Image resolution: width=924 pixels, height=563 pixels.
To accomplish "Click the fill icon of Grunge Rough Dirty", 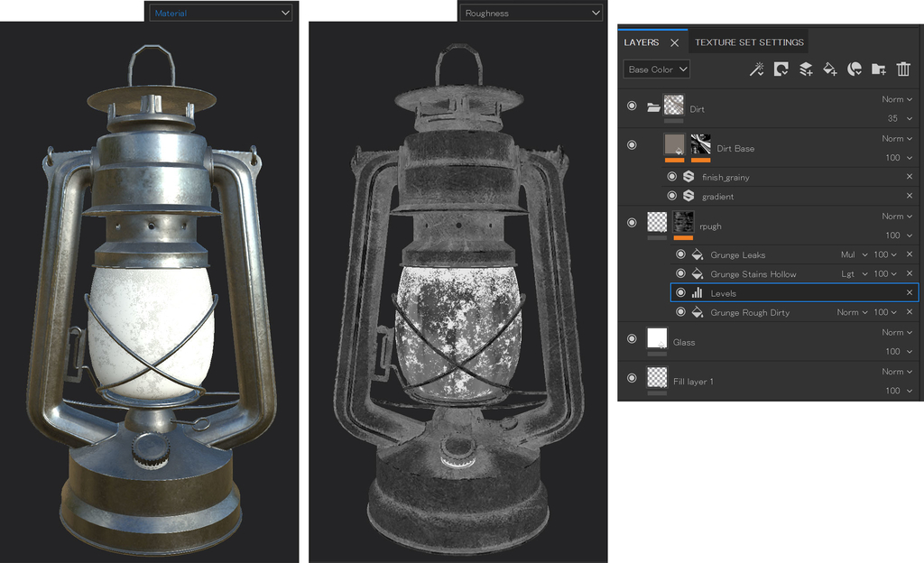I will coord(698,312).
